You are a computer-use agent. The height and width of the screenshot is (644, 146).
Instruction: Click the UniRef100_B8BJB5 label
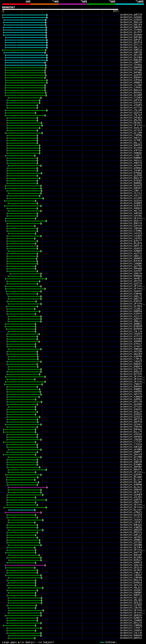131,60
